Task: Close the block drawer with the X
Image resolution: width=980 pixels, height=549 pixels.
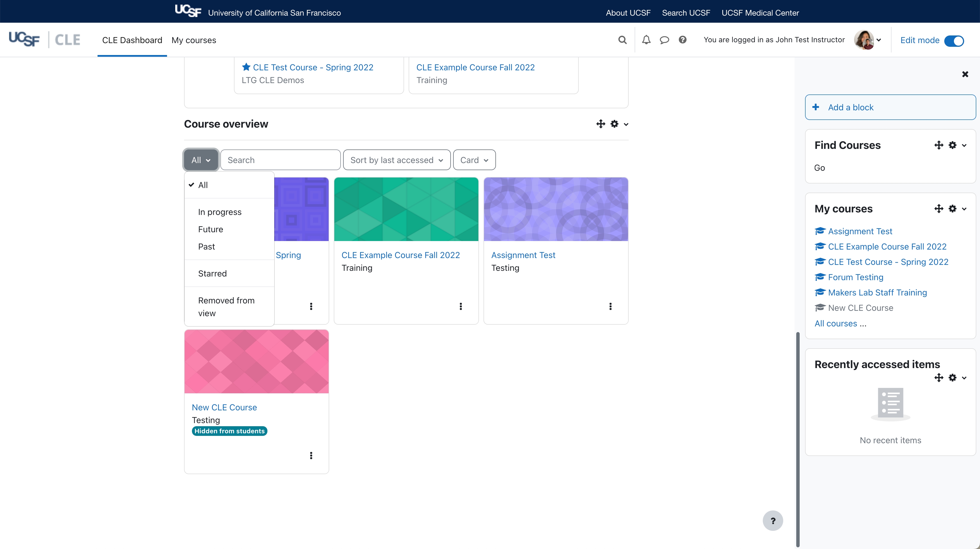Action: tap(965, 74)
